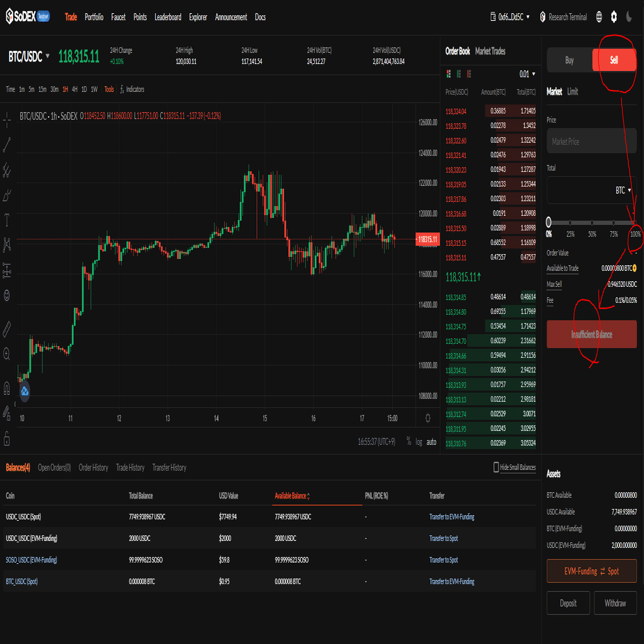Select the Fibonacci/pitchfork tool
Viewport: 644px width, 644px height.
pos(6,170)
